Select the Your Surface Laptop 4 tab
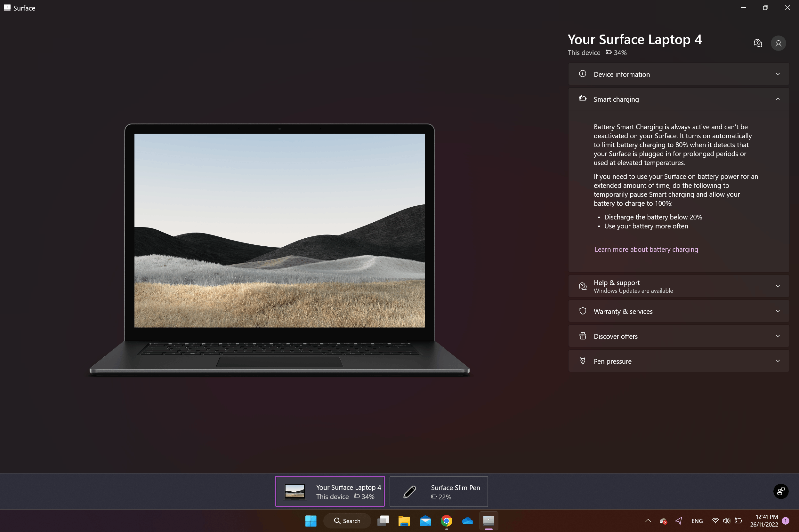Image resolution: width=799 pixels, height=532 pixels. pyautogui.click(x=330, y=491)
